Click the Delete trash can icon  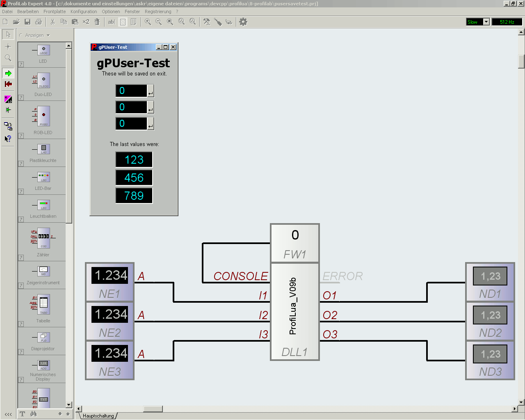tap(97, 22)
